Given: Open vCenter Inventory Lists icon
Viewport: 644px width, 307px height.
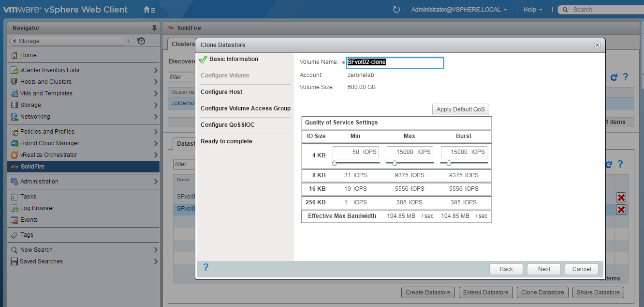Looking at the screenshot, I should tap(15, 70).
